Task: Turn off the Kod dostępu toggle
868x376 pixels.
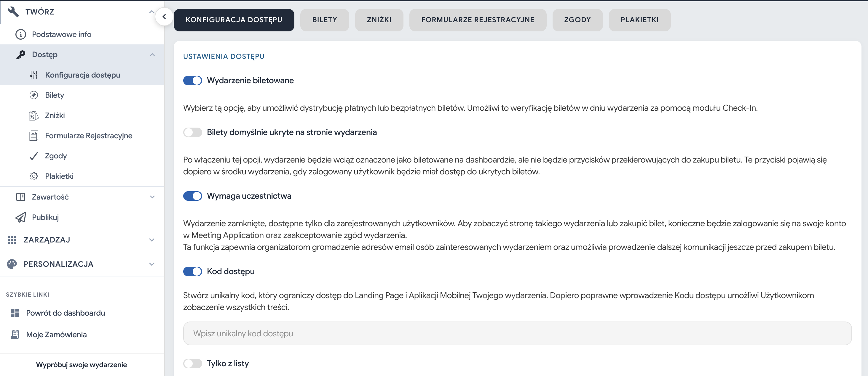Action: [x=192, y=271]
